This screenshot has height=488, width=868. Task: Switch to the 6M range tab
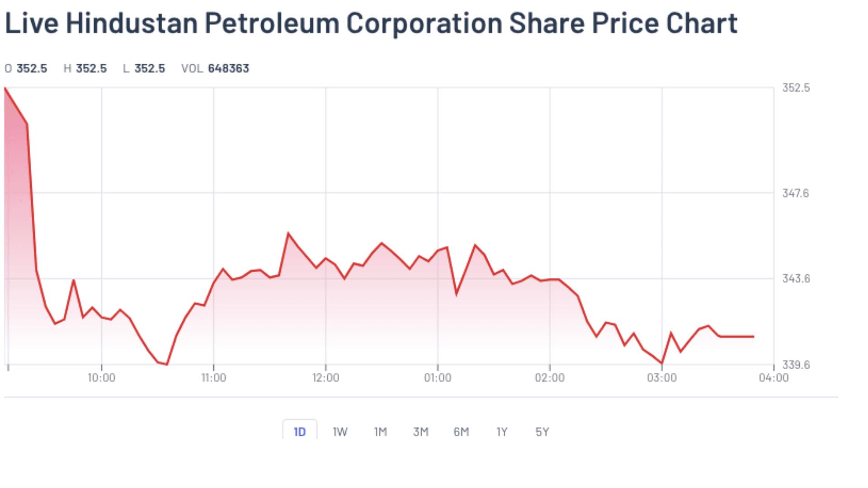pos(461,432)
